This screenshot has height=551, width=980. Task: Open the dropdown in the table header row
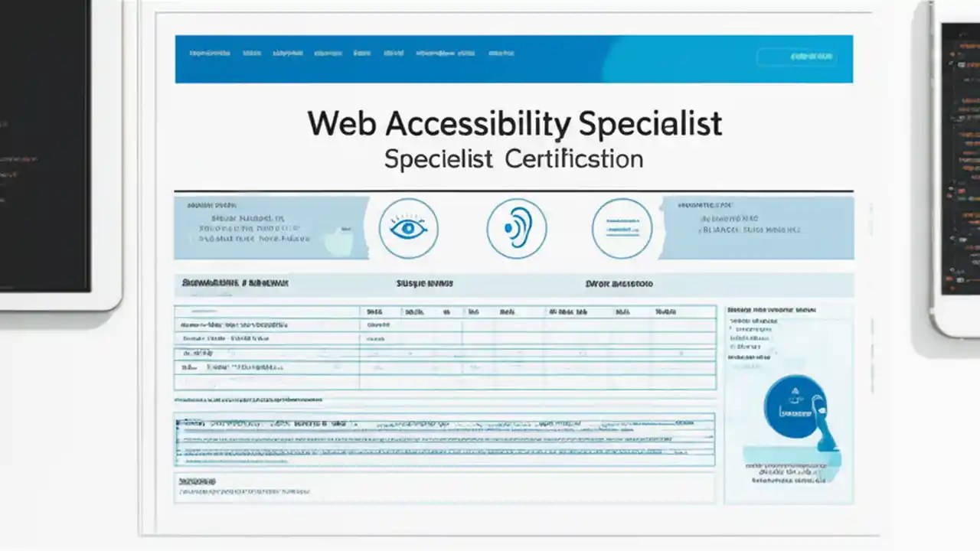[x=205, y=311]
